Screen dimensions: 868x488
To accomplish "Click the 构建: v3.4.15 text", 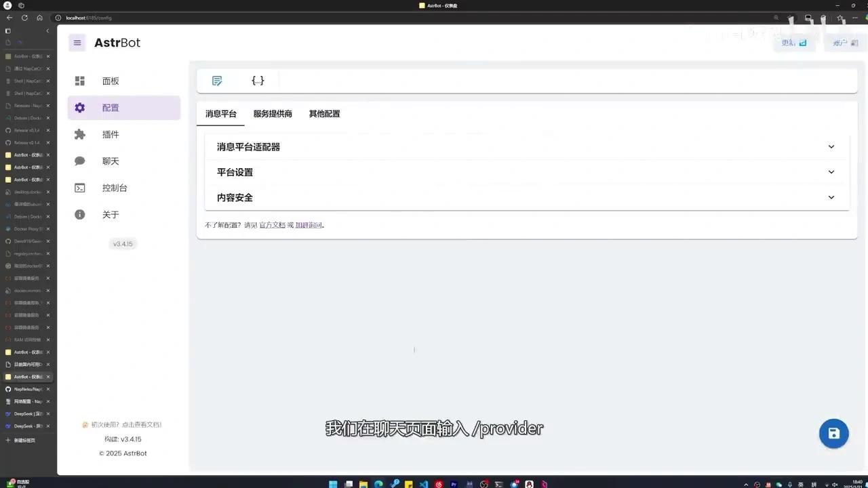I will [123, 439].
